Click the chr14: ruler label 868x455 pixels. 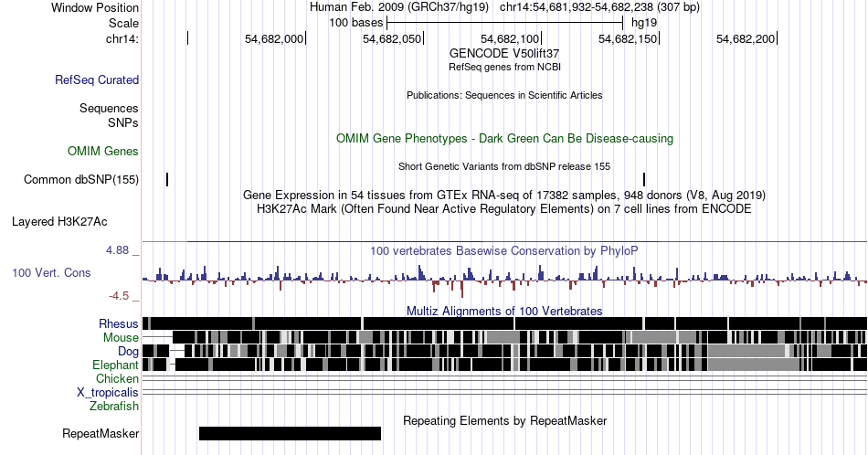click(x=122, y=38)
